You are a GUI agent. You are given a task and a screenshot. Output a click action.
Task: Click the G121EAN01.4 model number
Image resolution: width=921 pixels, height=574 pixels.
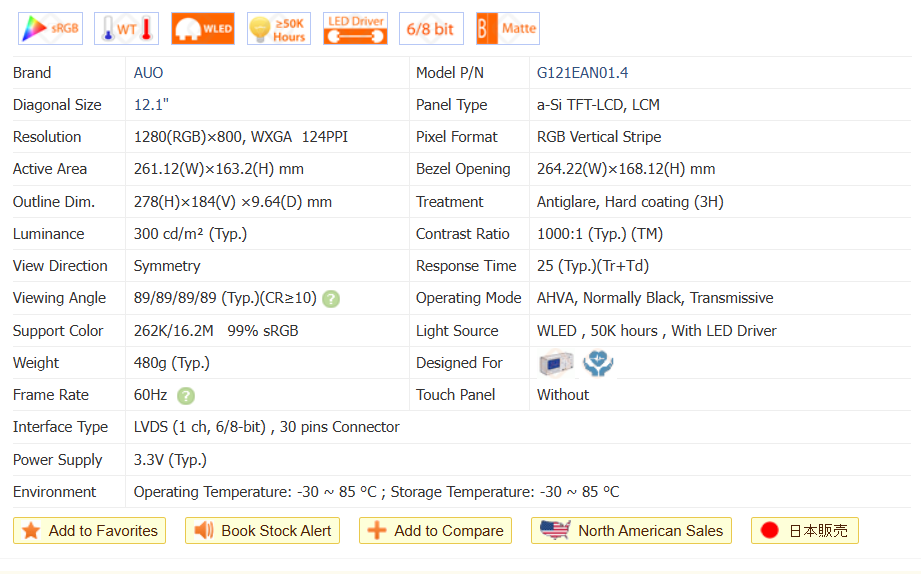click(x=582, y=73)
